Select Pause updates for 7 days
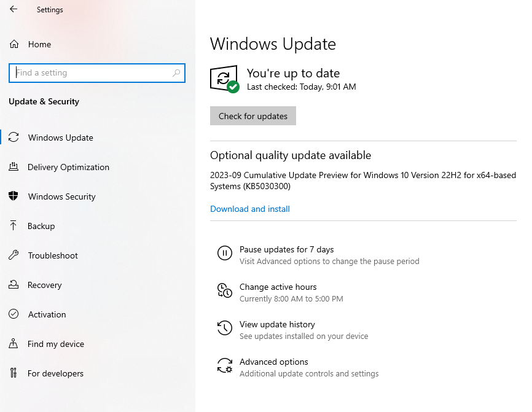This screenshot has width=532, height=412. [x=287, y=249]
